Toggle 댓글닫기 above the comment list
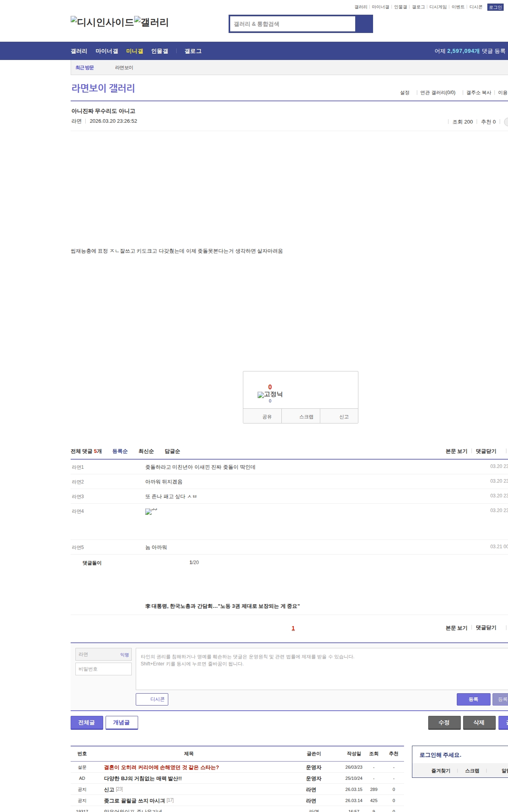 pyautogui.click(x=486, y=451)
